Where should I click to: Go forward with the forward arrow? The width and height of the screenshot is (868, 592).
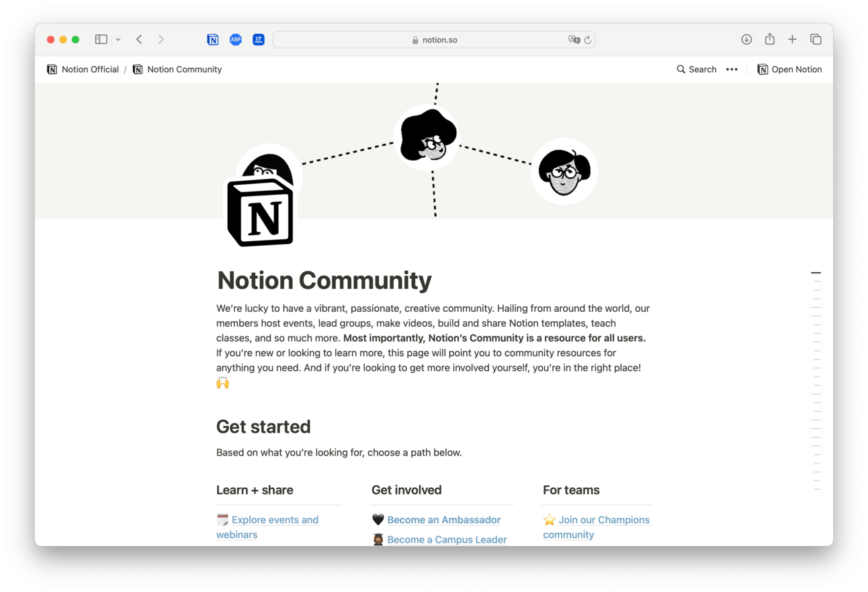(161, 40)
